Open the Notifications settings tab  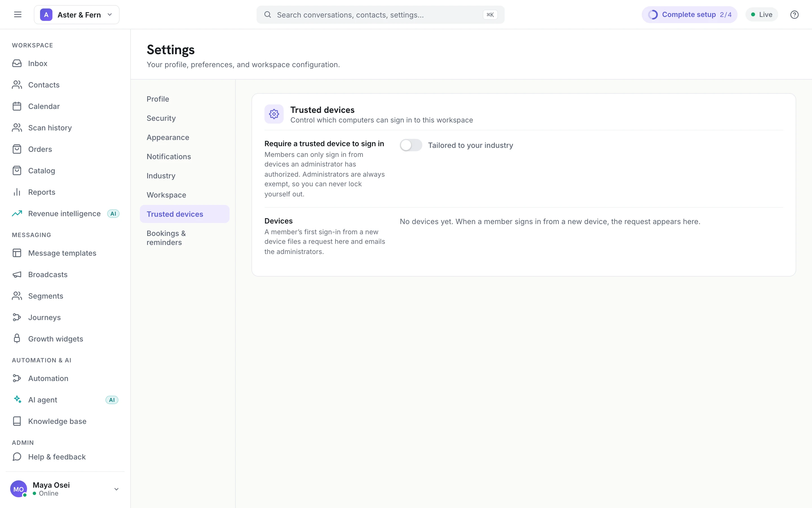coord(185,157)
